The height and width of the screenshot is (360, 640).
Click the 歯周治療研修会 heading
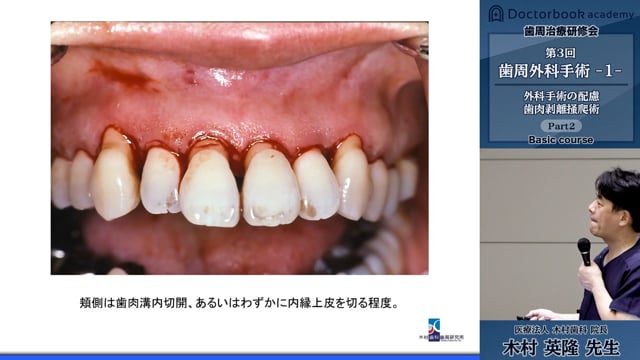click(x=561, y=31)
